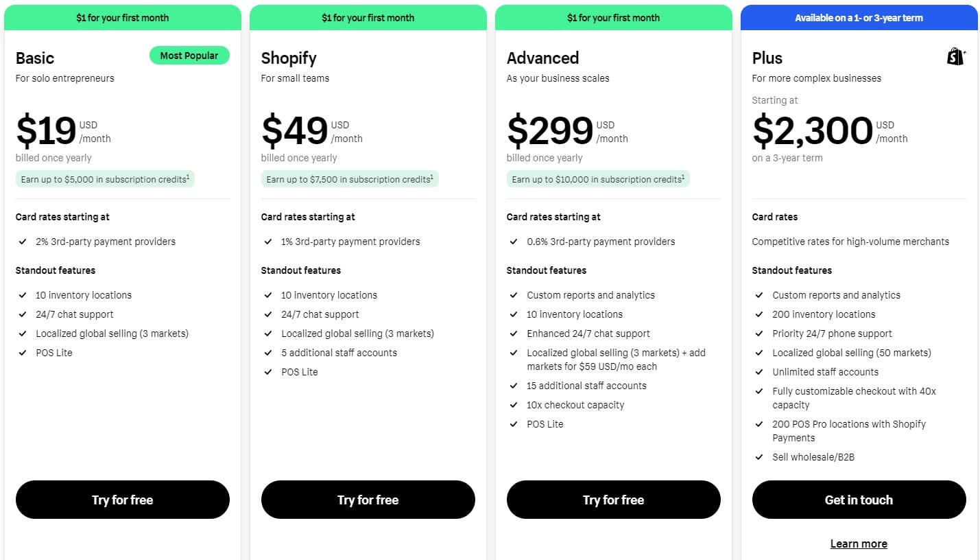Click the $1 first month banner above Basic
The width and height of the screenshot is (980, 560).
coord(122,17)
